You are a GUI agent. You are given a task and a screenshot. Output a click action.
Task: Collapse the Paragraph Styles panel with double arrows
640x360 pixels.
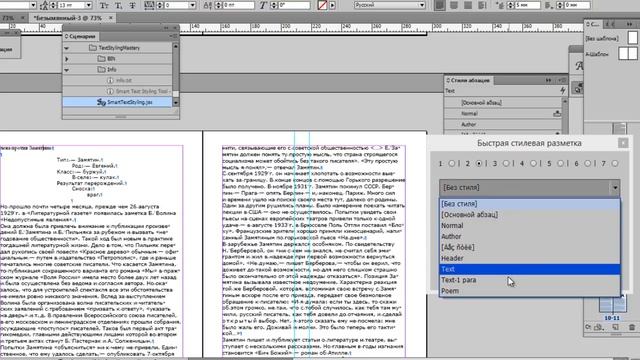pyautogui.click(x=548, y=80)
